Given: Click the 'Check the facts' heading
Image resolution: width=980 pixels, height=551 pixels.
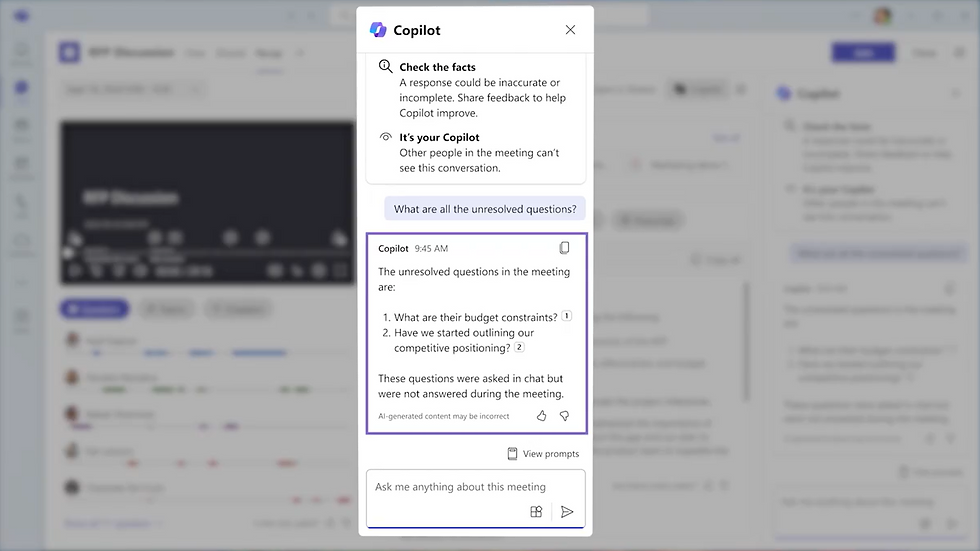Looking at the screenshot, I should tap(438, 67).
